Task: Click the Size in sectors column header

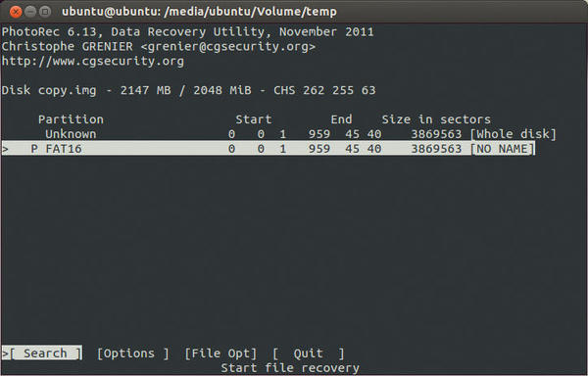Action: click(436, 119)
